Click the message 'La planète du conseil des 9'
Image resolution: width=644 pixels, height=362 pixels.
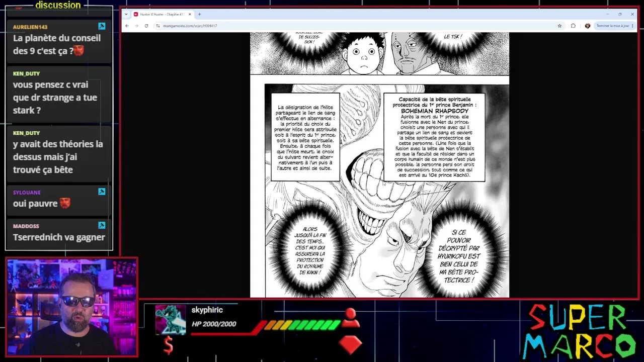(57, 44)
